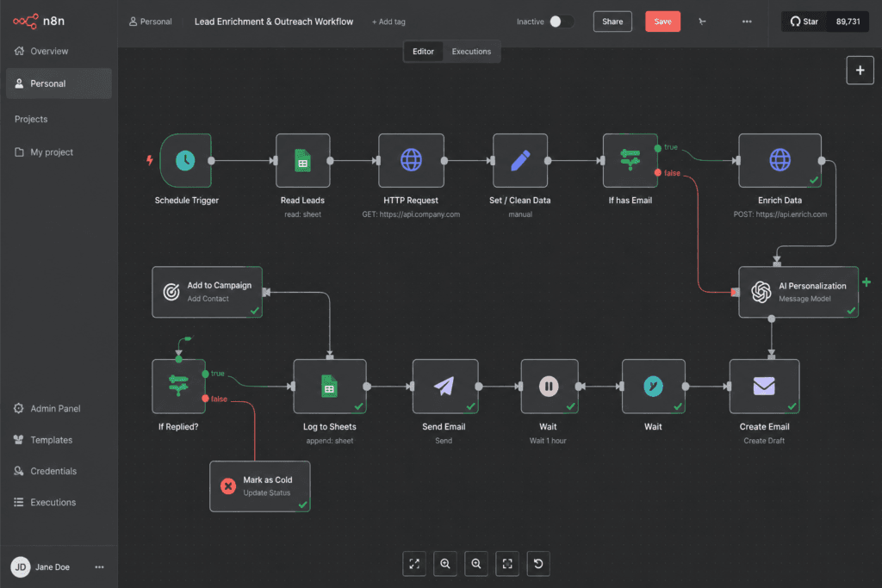
Task: Click the n8n logo
Action: [x=39, y=22]
